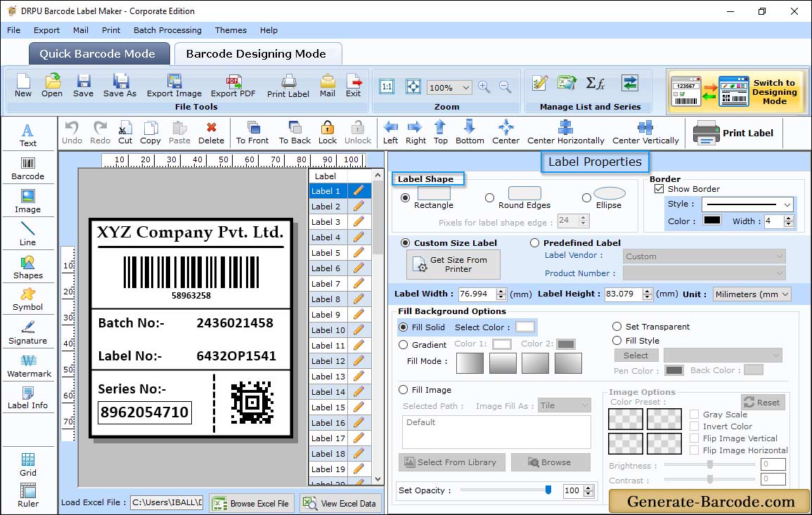The width and height of the screenshot is (812, 515).
Task: Adjust Label Height stepper
Action: tap(647, 294)
